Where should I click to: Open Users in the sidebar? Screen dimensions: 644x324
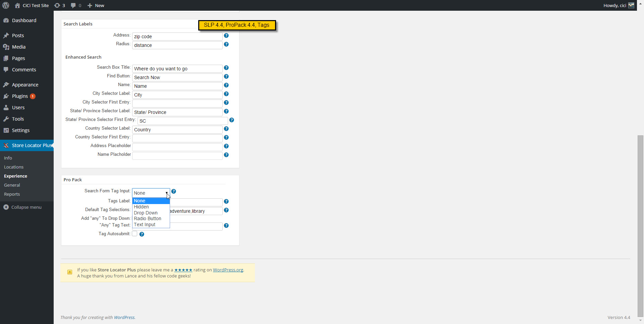(27, 108)
